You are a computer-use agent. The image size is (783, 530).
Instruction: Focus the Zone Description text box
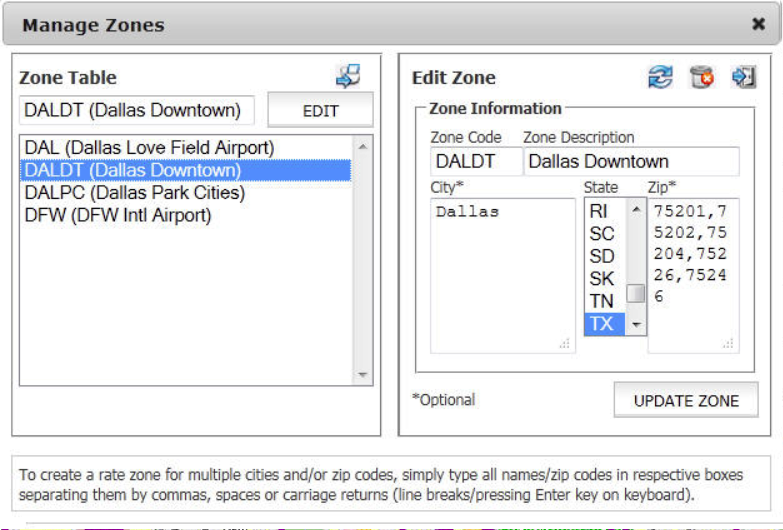tap(631, 161)
